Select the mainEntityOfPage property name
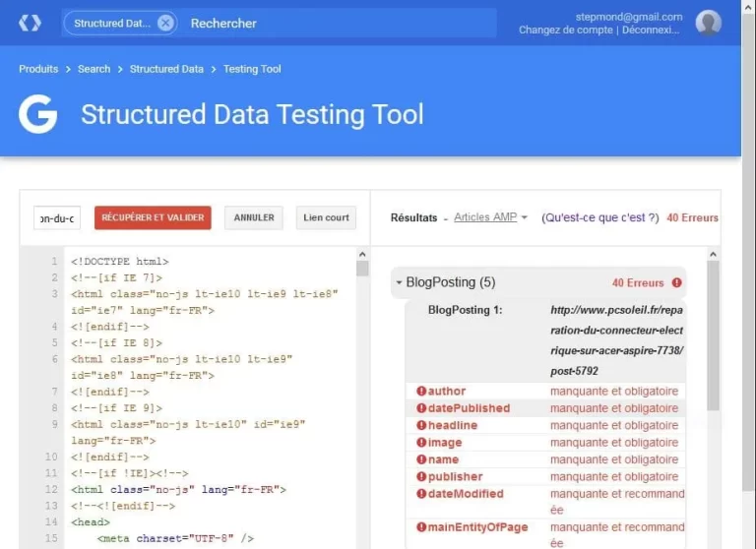The height and width of the screenshot is (549, 756). pyautogui.click(x=477, y=527)
